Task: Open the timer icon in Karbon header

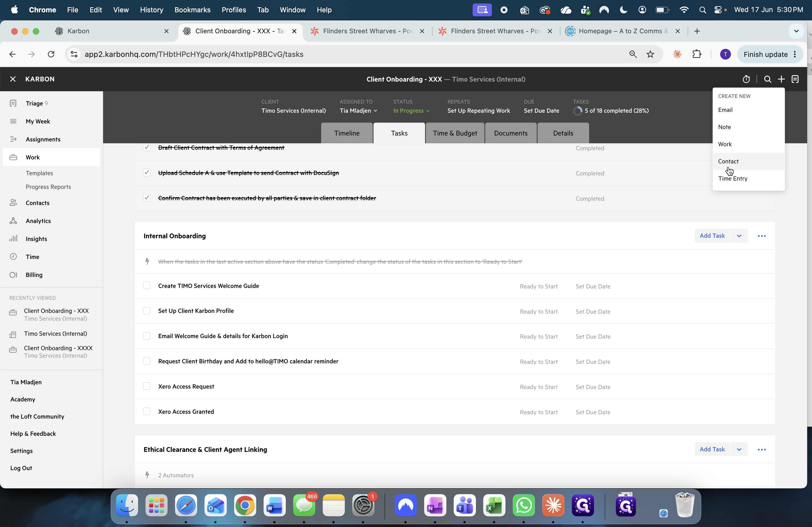Action: 746,79
